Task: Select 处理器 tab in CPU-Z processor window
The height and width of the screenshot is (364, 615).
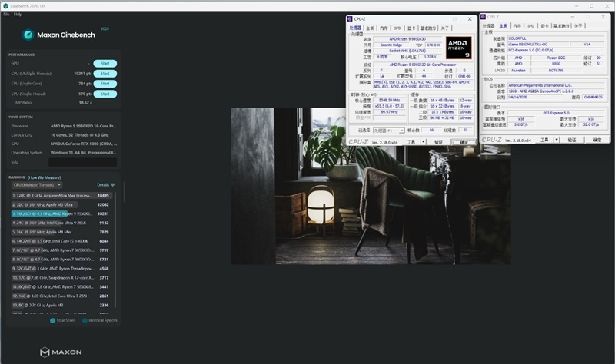Action: click(355, 28)
